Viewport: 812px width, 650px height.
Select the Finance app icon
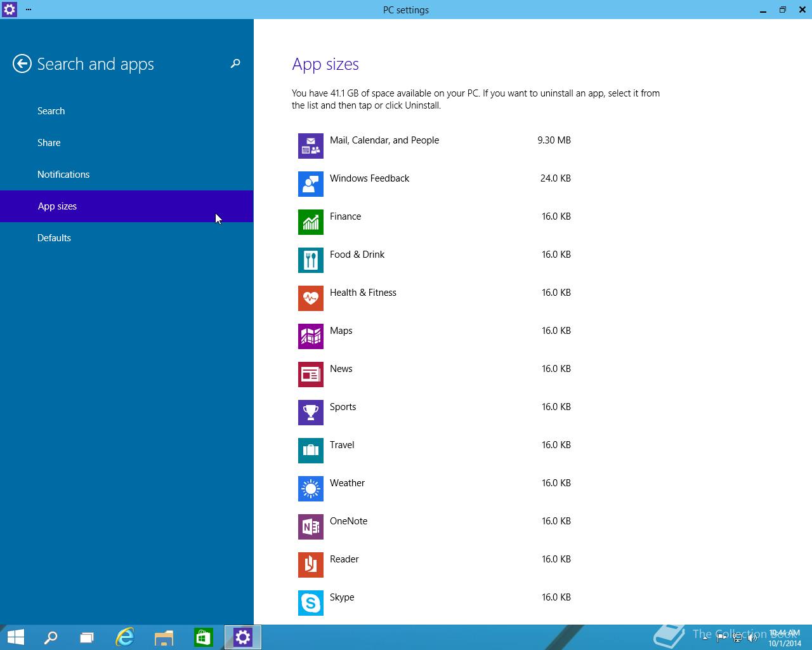click(x=311, y=222)
